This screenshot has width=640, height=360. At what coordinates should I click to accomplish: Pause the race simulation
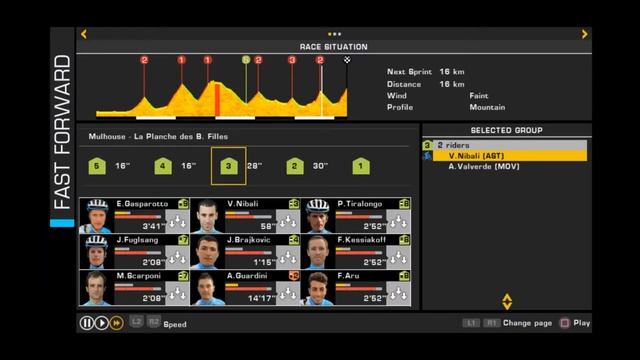(x=87, y=323)
